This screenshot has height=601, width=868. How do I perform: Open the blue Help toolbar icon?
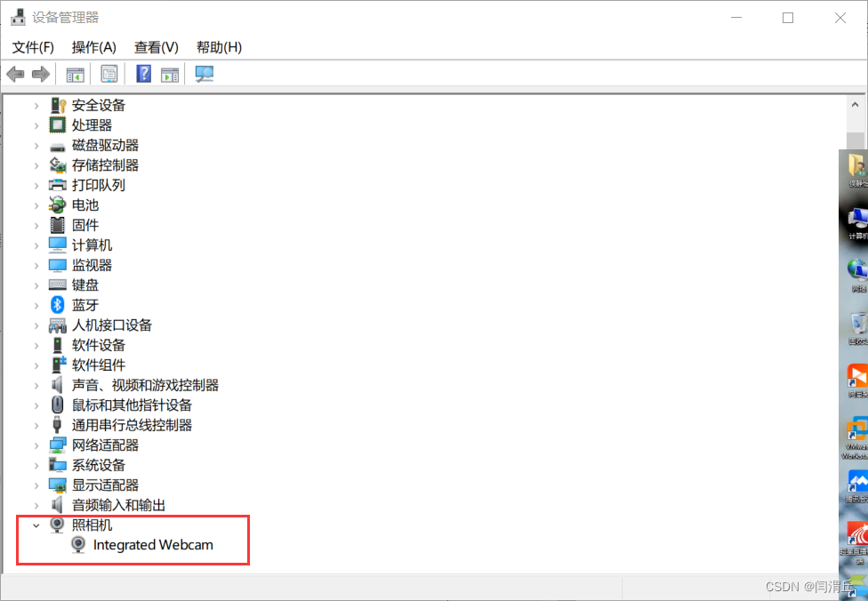tap(143, 74)
